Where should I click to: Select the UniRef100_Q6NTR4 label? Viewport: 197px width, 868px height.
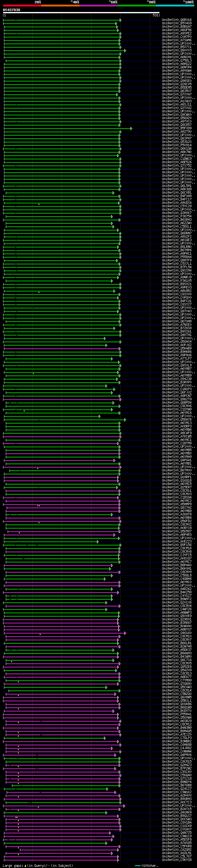[177, 67]
